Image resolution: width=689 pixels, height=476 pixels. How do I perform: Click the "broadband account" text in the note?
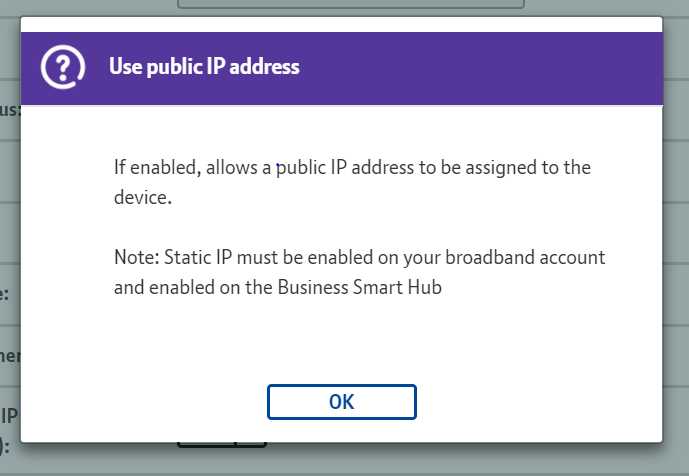pyautogui.click(x=536, y=258)
